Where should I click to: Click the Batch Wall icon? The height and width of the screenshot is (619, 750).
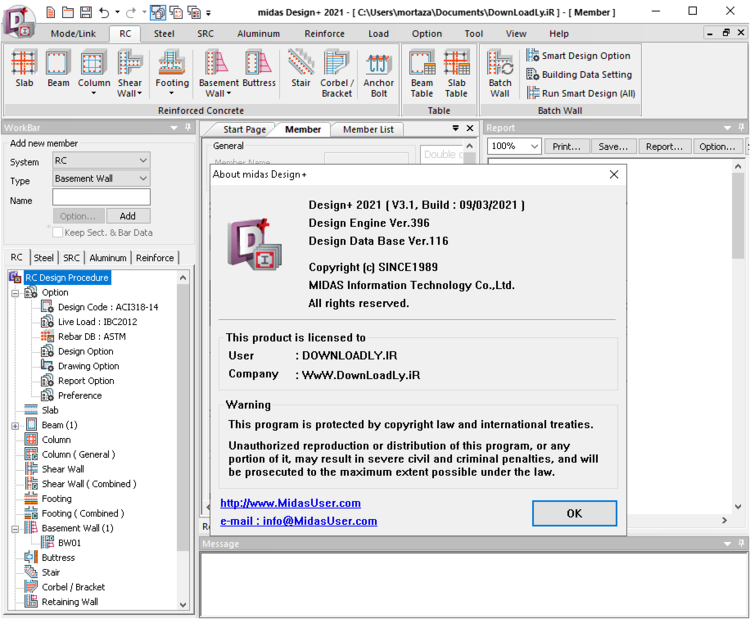[500, 74]
